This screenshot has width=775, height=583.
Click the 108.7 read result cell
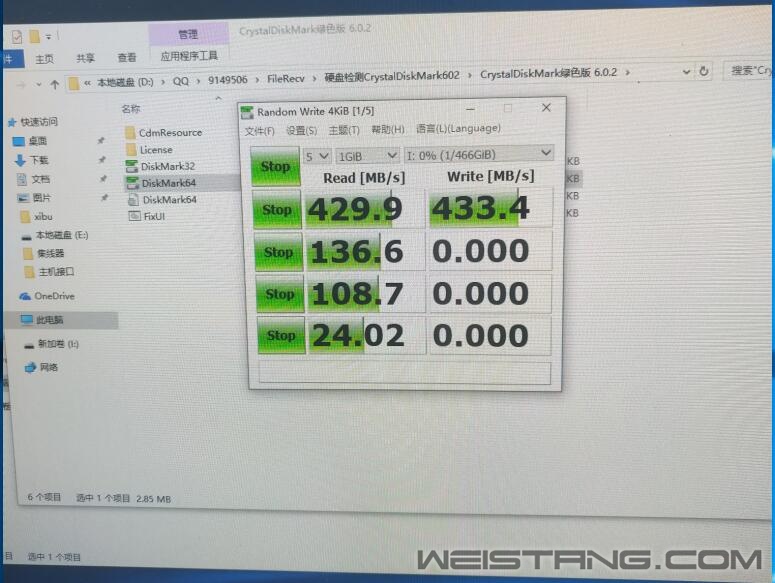366,294
